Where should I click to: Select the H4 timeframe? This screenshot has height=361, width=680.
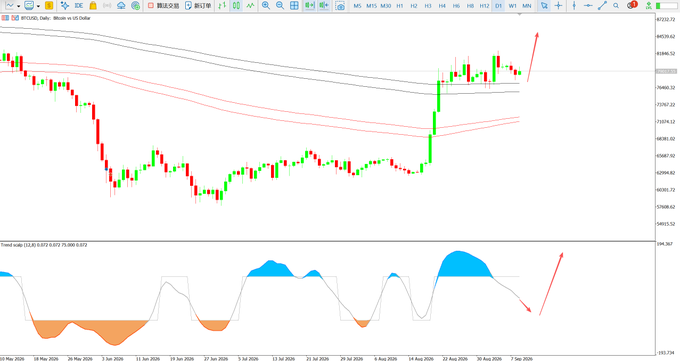[442, 6]
